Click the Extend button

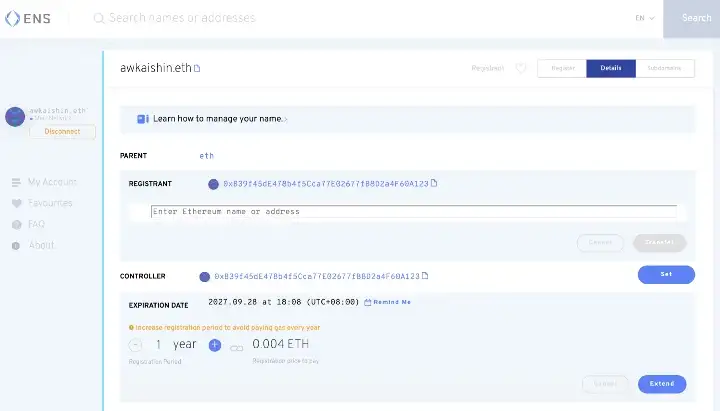tap(661, 384)
